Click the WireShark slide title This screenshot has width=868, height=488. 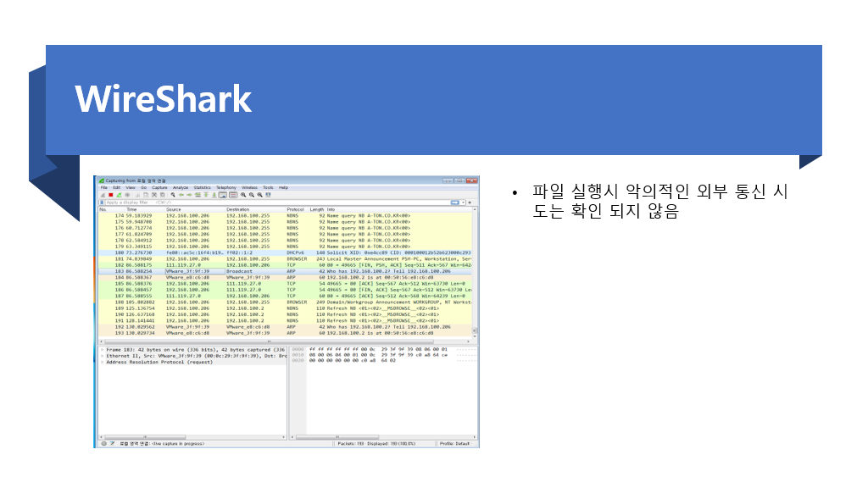pos(164,99)
